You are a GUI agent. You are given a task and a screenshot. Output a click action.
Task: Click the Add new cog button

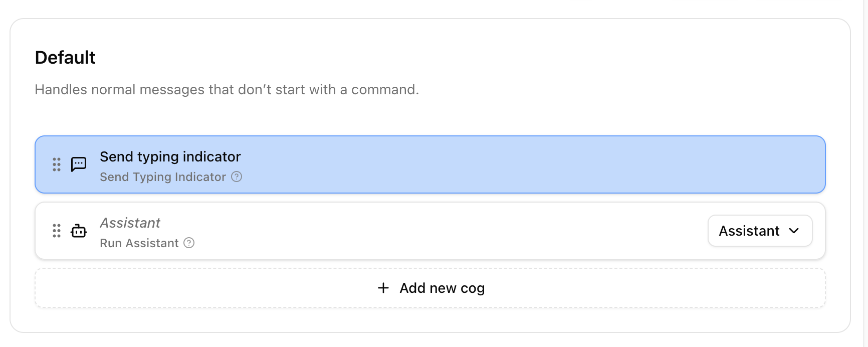431,288
